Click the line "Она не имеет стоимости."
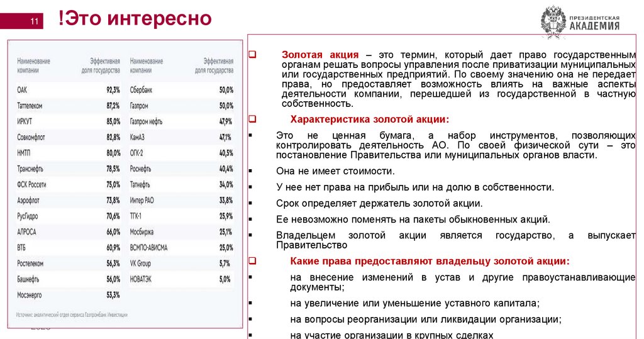This screenshot has width=644, height=339. pos(335,171)
